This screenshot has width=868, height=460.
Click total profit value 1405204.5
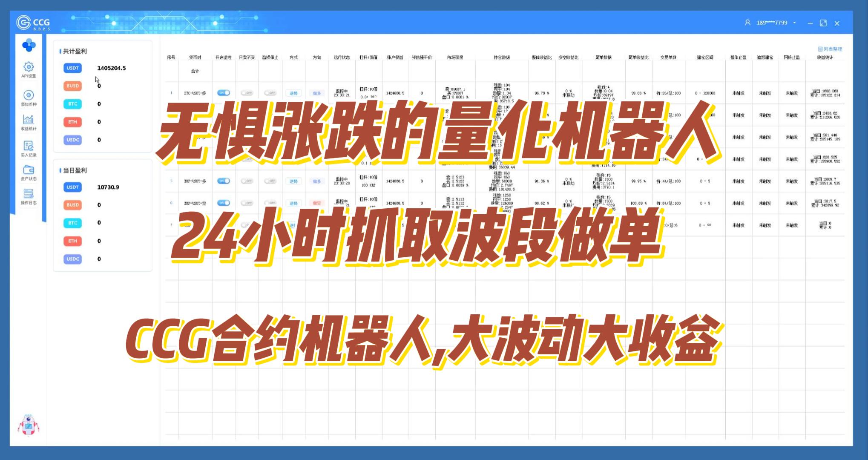112,68
